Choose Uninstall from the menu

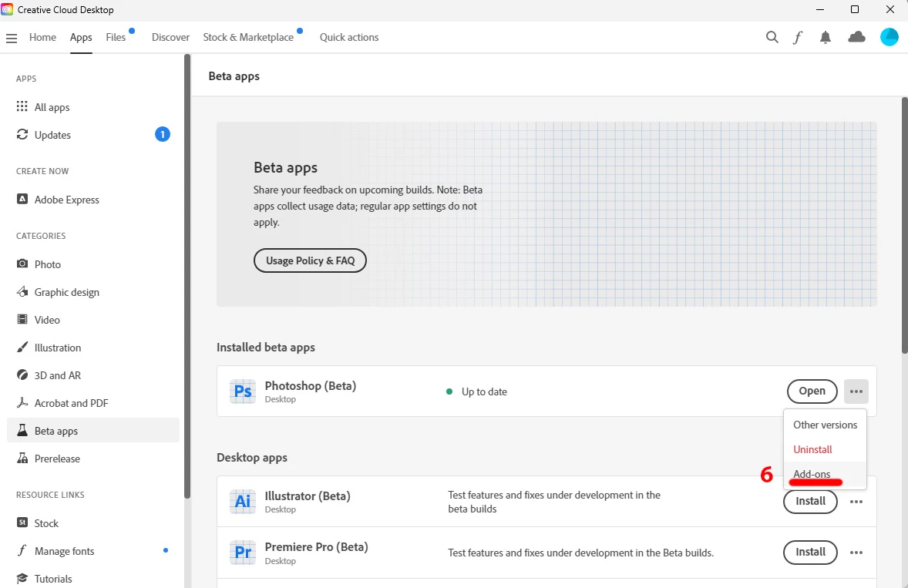825,450
